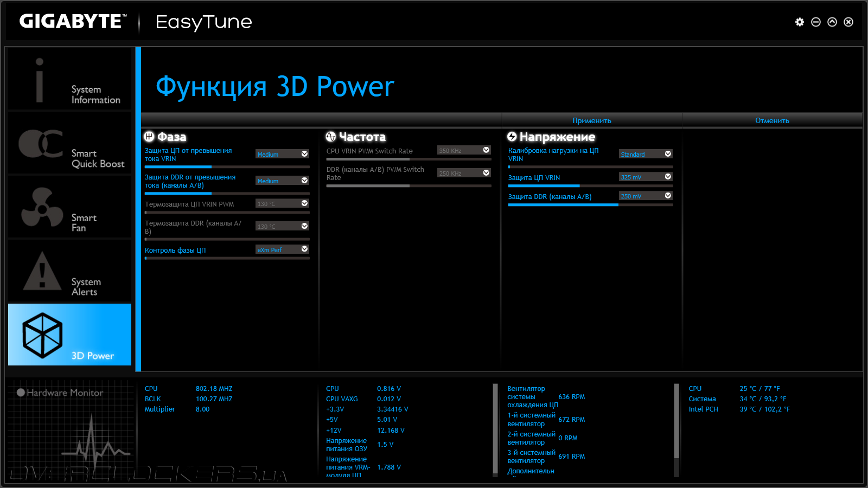Click the Частота section icon
The height and width of the screenshot is (488, 868).
point(331,137)
